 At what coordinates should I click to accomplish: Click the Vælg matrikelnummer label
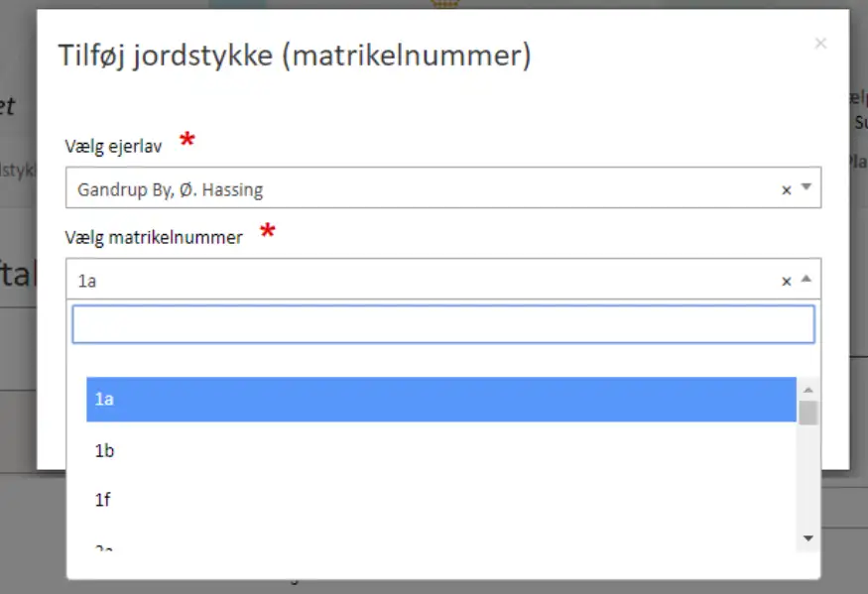coord(154,238)
